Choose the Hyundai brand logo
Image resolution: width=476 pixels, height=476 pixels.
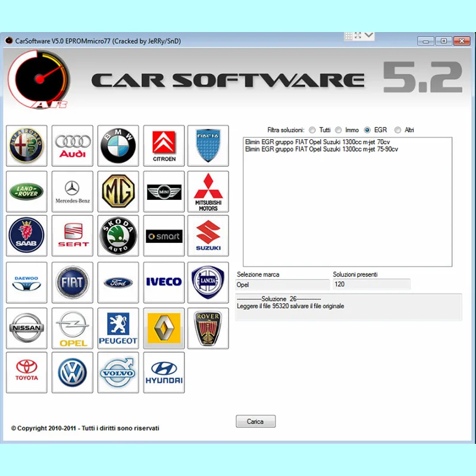(164, 372)
